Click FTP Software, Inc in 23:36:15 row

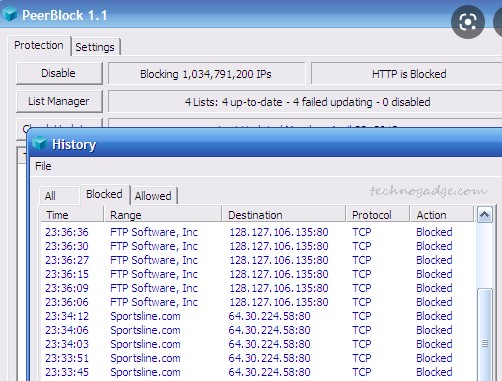point(154,274)
